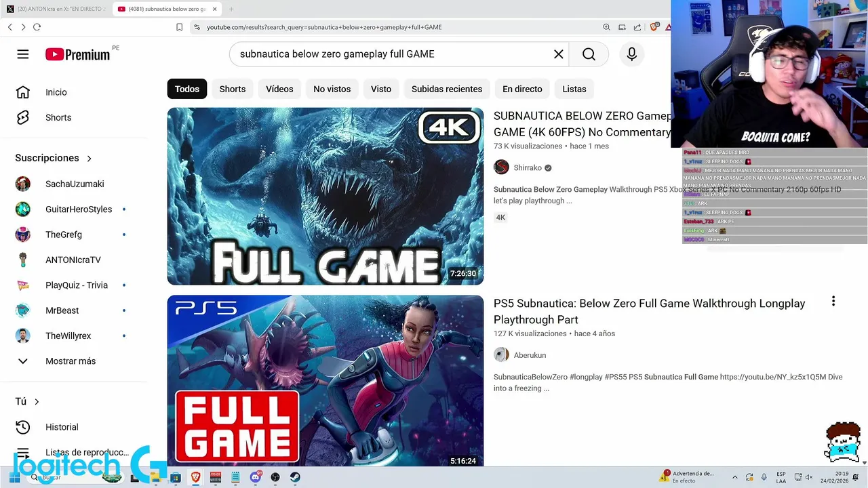Show hidden system tray icons chevron
This screenshot has height=488, width=868.
tap(734, 477)
